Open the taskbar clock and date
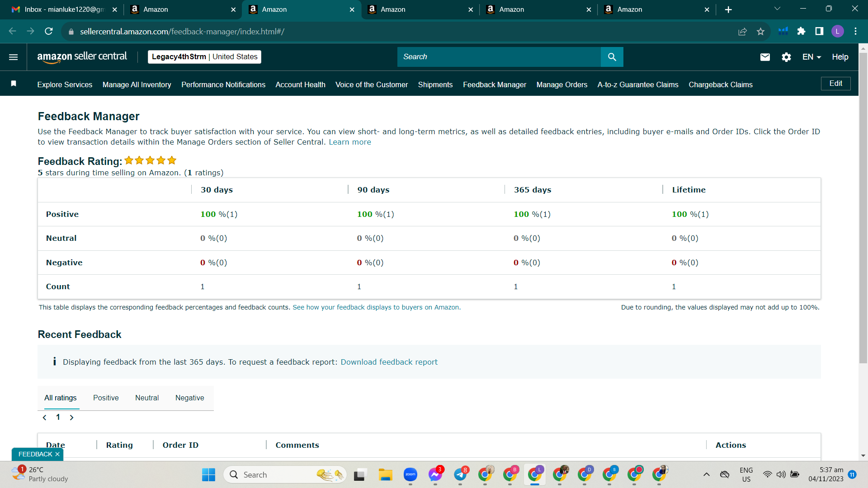 (x=826, y=474)
